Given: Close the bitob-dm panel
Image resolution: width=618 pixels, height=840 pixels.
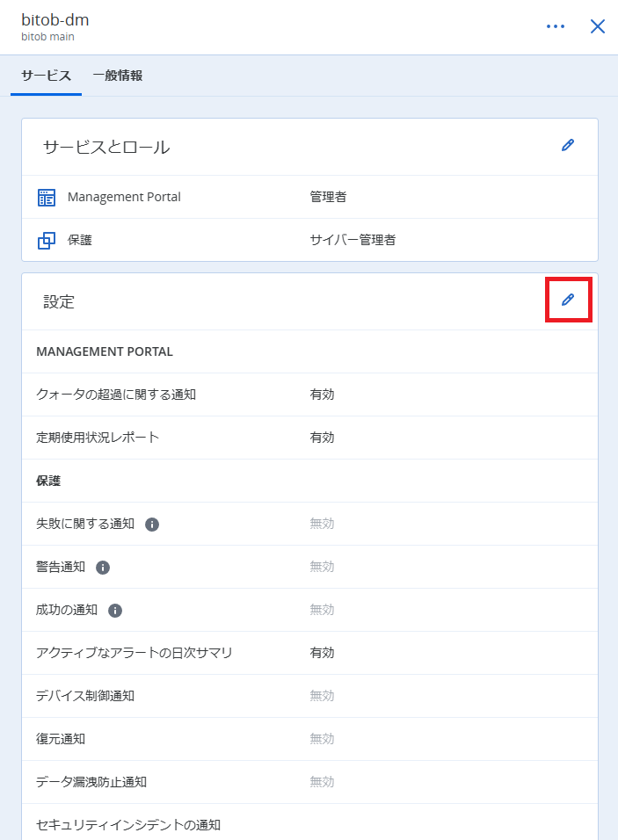Looking at the screenshot, I should 598,26.
